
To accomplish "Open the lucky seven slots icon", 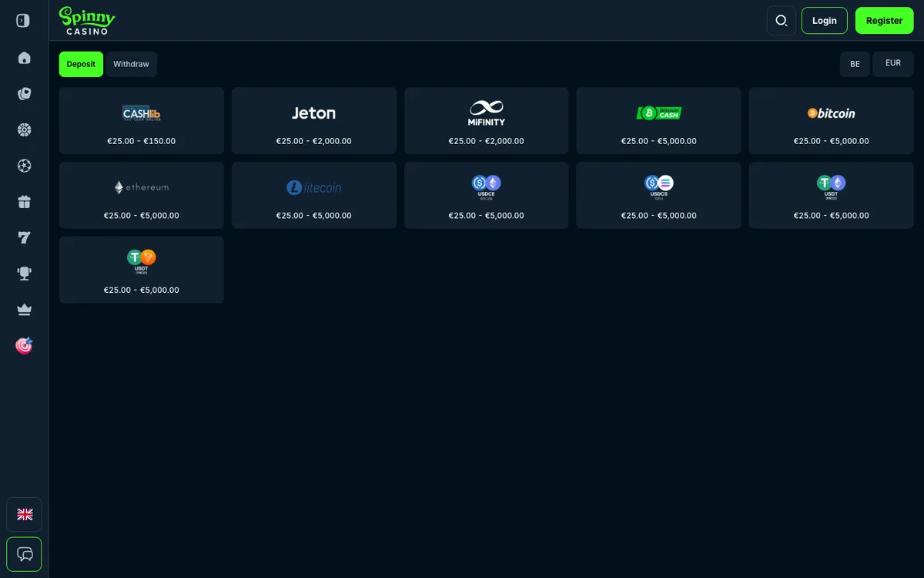I will click(24, 237).
